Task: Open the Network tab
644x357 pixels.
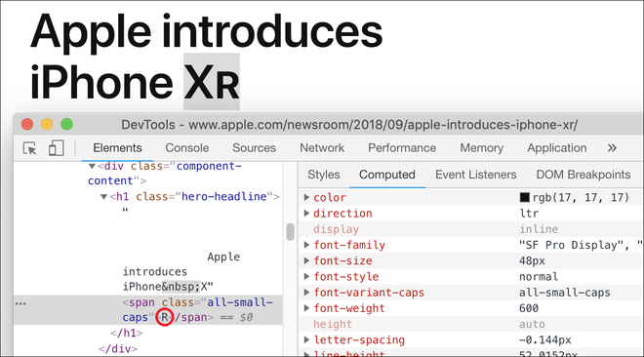Action: coord(322,147)
